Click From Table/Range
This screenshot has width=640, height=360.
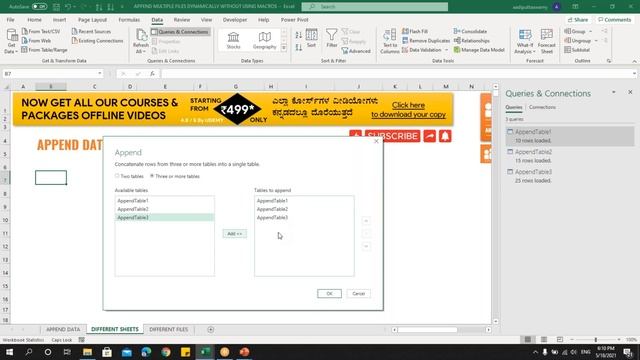pyautogui.click(x=44, y=50)
